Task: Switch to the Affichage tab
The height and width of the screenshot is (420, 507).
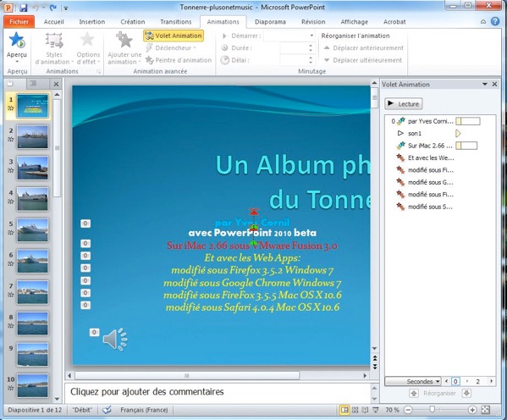Action: (354, 22)
